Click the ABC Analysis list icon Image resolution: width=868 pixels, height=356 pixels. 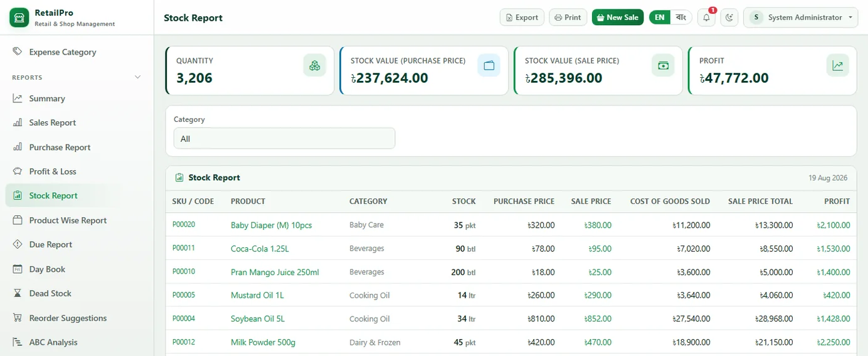[18, 342]
